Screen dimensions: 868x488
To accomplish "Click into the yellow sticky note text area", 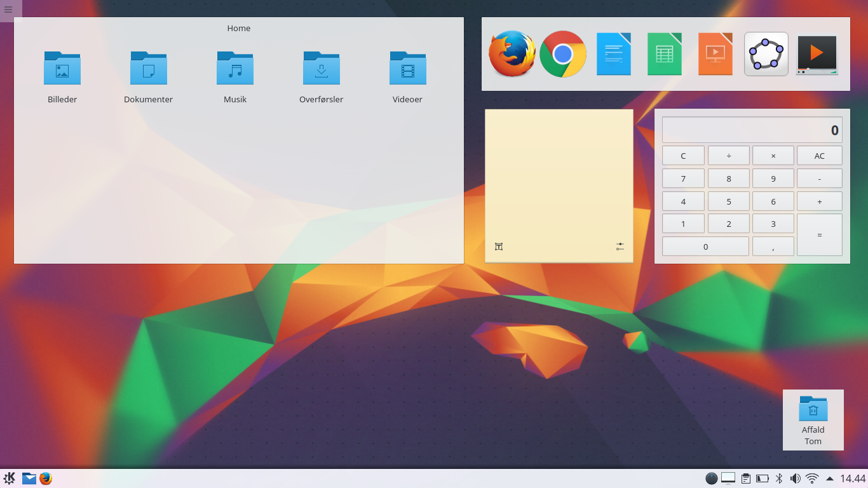I will [x=559, y=175].
